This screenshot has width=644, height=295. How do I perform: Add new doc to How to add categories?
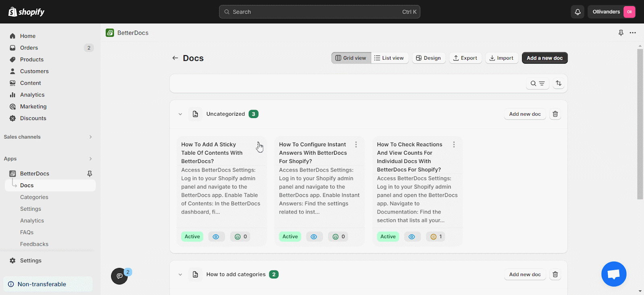pos(525,274)
